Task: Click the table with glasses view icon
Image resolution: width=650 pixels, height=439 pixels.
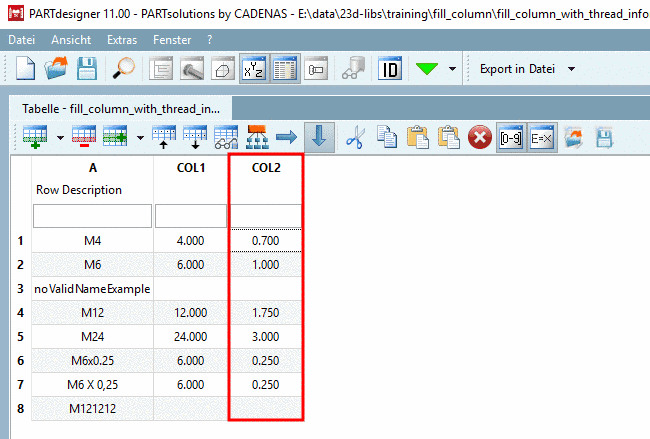Action: pyautogui.click(x=226, y=137)
